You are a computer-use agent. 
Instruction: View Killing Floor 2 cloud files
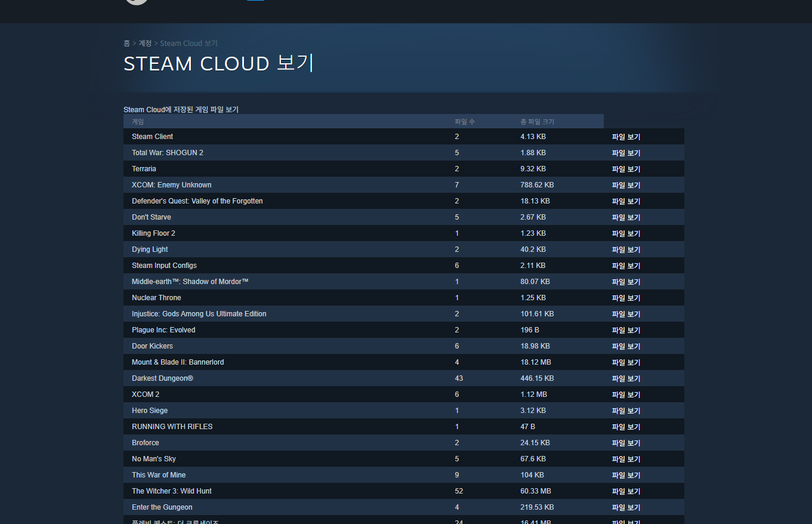point(626,233)
